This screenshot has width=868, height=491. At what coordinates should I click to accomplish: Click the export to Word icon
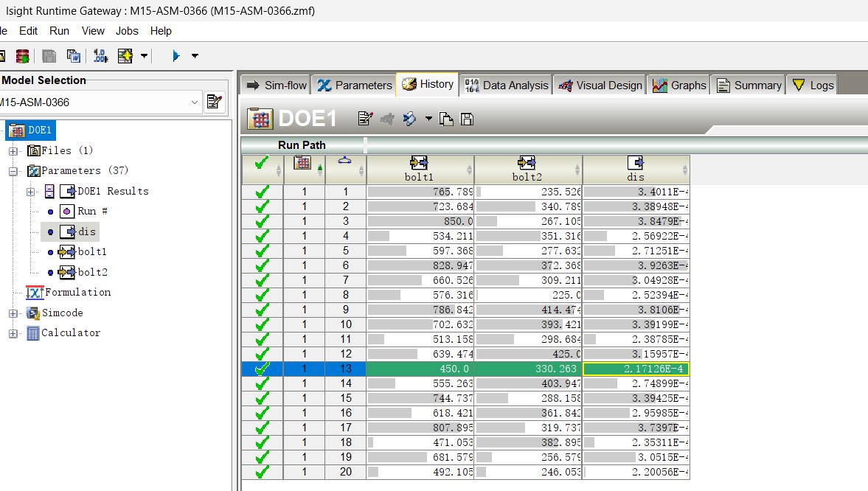coord(74,55)
